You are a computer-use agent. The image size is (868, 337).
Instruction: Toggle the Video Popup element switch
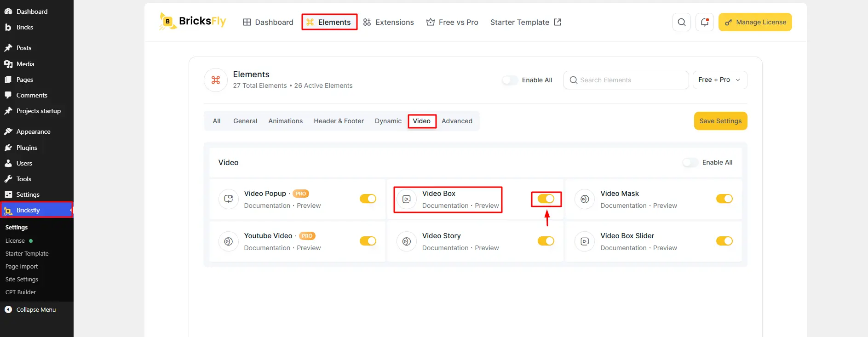(368, 199)
